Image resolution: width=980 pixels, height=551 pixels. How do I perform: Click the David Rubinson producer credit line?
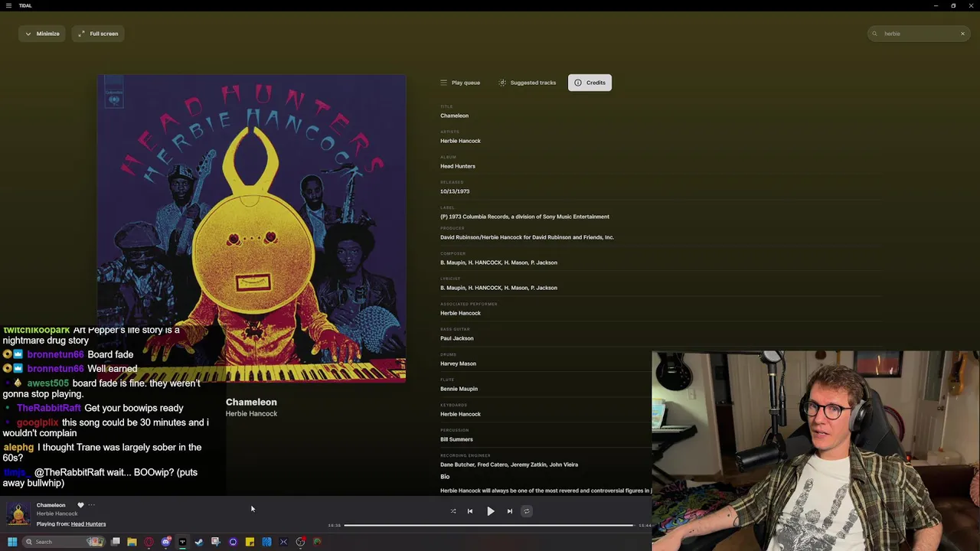coord(527,237)
